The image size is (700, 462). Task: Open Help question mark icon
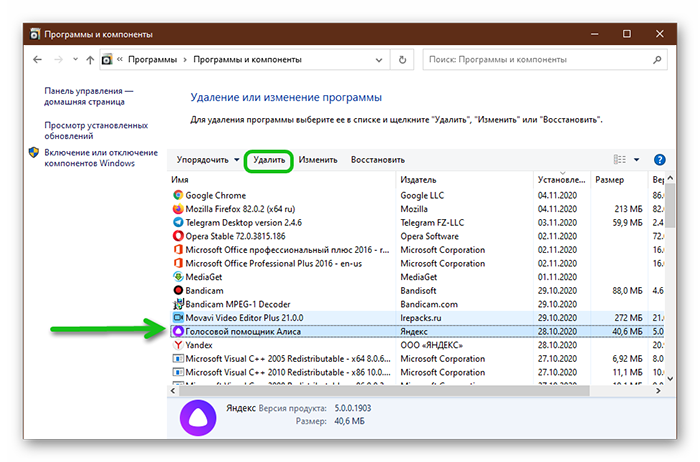[x=659, y=160]
